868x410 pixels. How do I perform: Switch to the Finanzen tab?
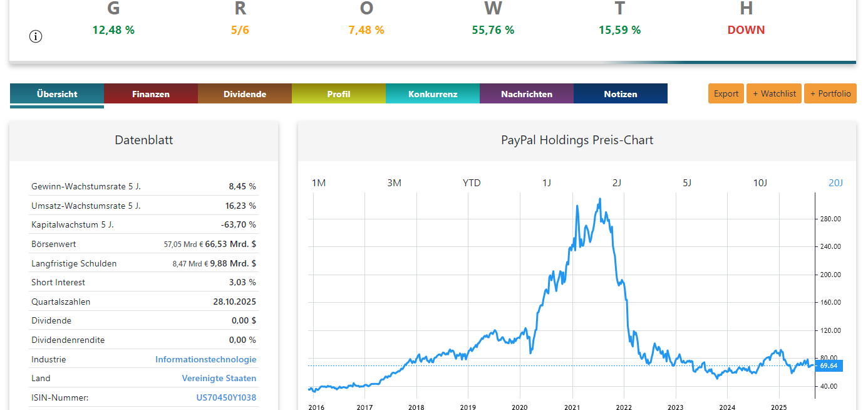tap(151, 94)
